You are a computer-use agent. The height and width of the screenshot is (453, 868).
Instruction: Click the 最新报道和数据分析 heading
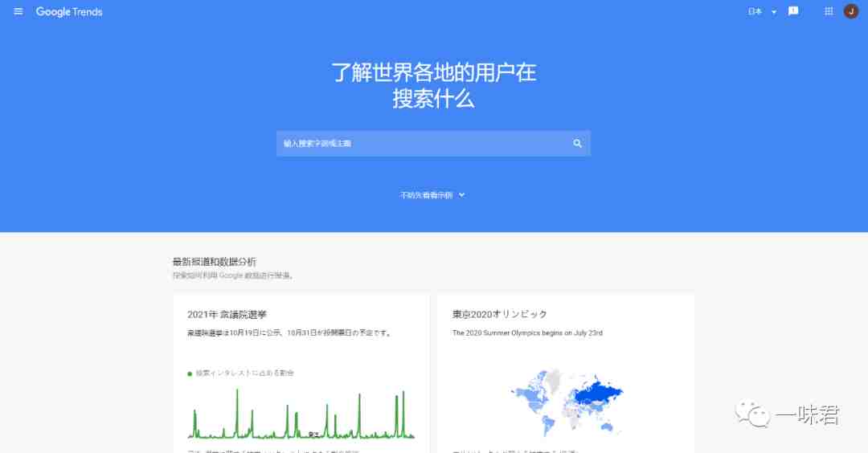215,262
